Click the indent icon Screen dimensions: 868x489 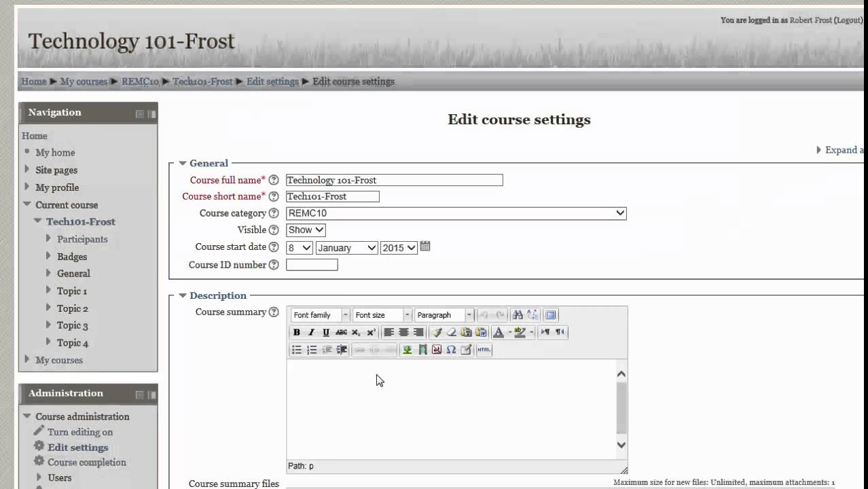point(342,350)
